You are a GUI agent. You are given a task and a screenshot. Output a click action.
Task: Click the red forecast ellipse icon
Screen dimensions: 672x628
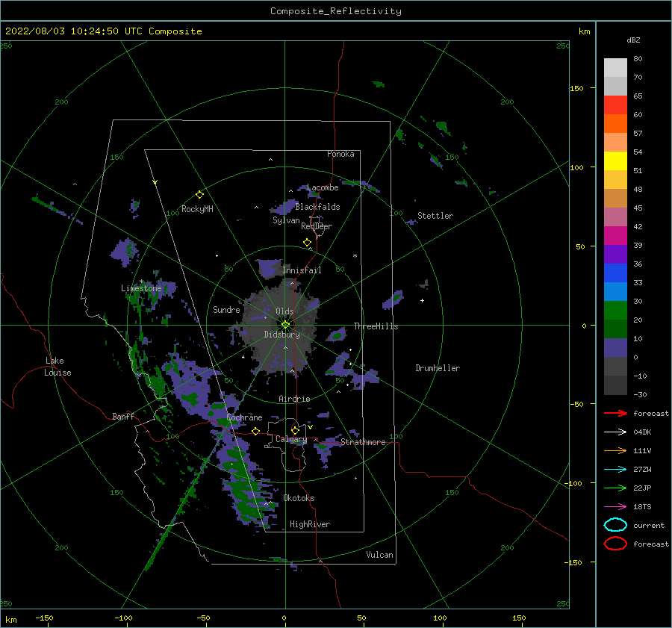[615, 544]
